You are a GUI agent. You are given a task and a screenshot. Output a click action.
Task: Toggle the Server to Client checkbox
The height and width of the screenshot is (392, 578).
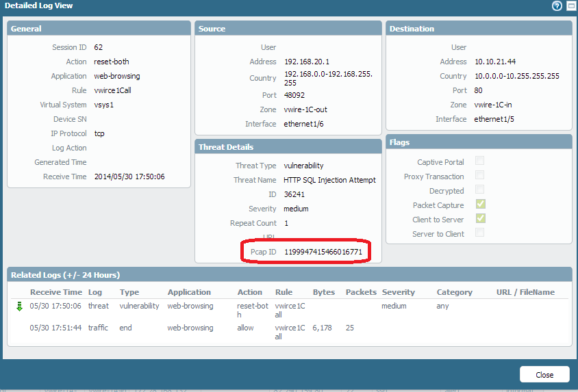[479, 232]
